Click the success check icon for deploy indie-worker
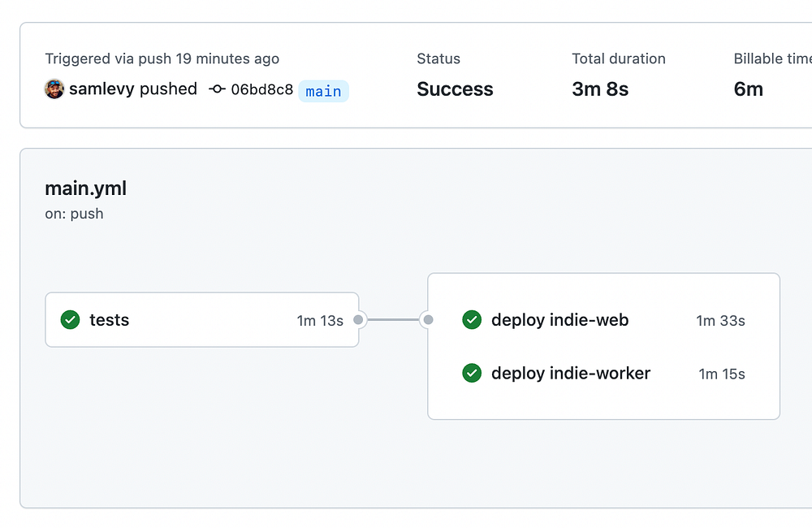The height and width of the screenshot is (528, 812). [472, 374]
